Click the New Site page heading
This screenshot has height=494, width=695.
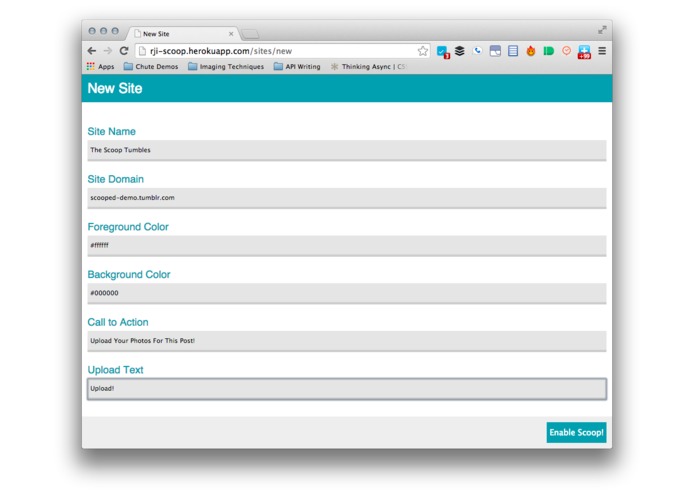point(115,89)
